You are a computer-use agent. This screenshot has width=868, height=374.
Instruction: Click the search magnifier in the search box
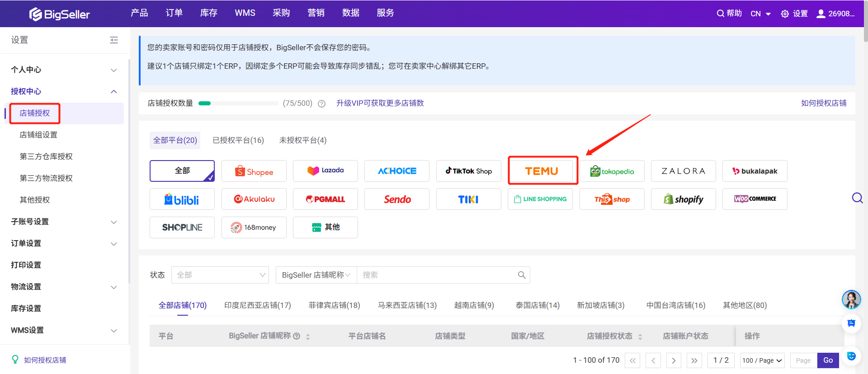click(521, 275)
